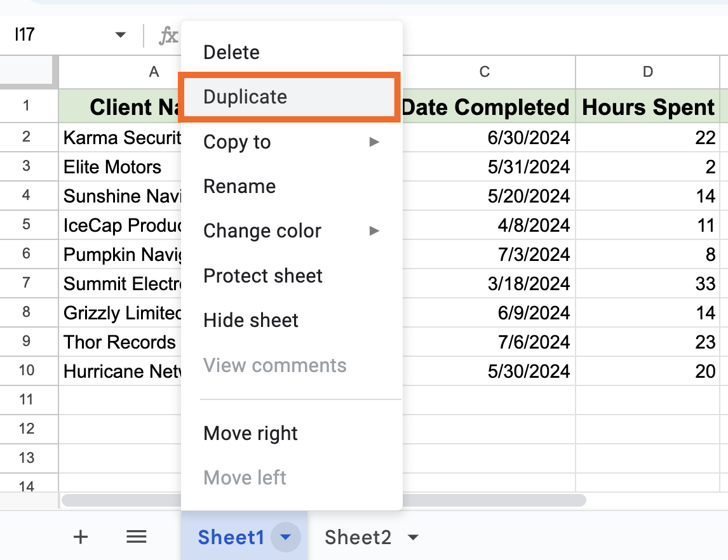The image size is (728, 560).
Task: Click the Change color menu label
Action: pos(262,230)
